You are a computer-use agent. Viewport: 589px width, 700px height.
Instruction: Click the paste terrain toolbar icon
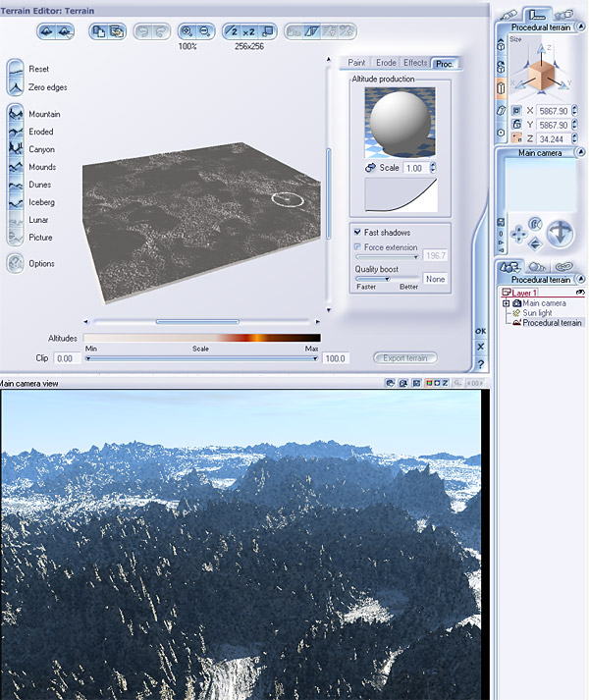click(x=117, y=31)
